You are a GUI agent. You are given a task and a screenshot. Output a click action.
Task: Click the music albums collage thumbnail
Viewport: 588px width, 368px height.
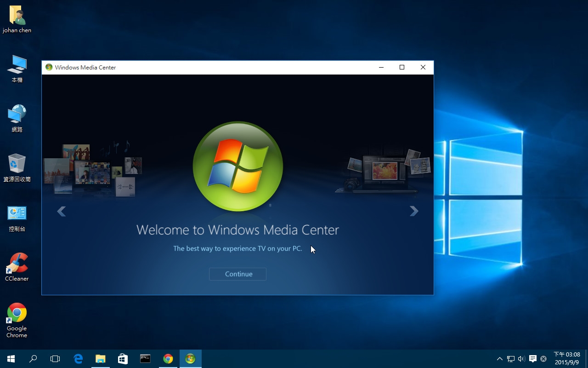pyautogui.click(x=93, y=169)
